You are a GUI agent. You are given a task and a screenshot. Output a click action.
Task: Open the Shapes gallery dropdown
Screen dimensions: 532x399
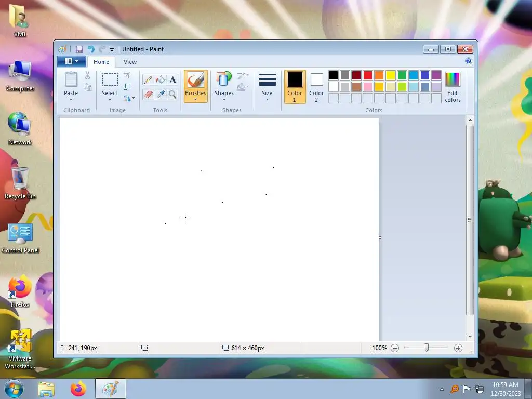coord(224,99)
